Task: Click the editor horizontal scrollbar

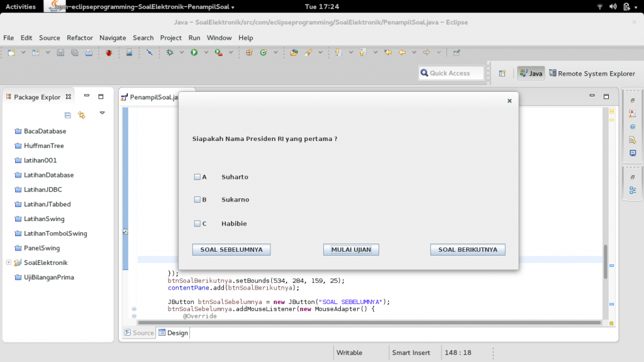Action: (x=370, y=323)
